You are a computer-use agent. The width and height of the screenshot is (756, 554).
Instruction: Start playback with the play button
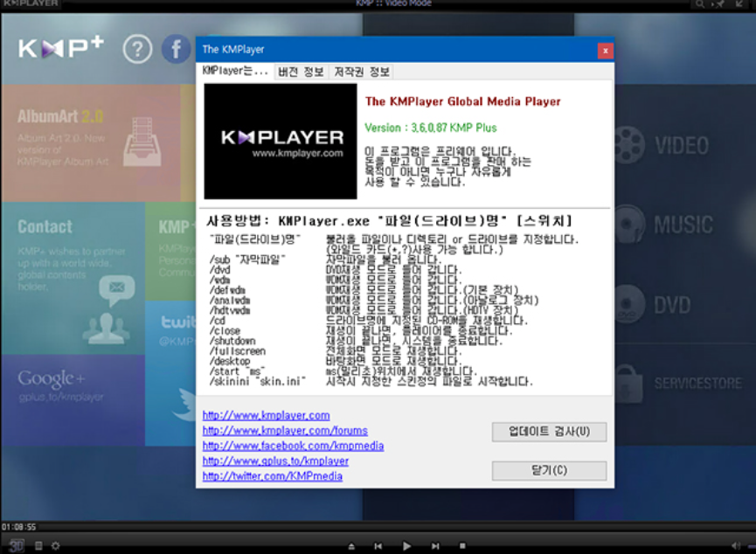(406, 546)
